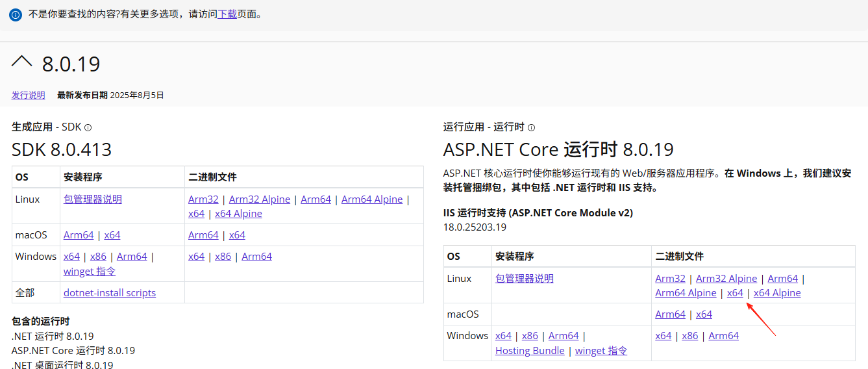The image size is (868, 369).
Task: Download the Windows Hosting Bundle
Action: [530, 351]
